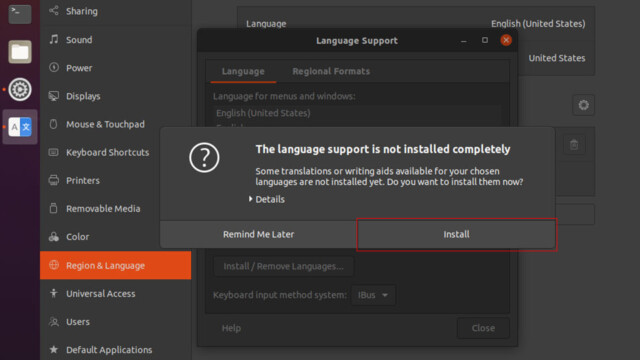This screenshot has width=640, height=360.
Task: Click Install / Remove Languages button
Action: point(283,266)
